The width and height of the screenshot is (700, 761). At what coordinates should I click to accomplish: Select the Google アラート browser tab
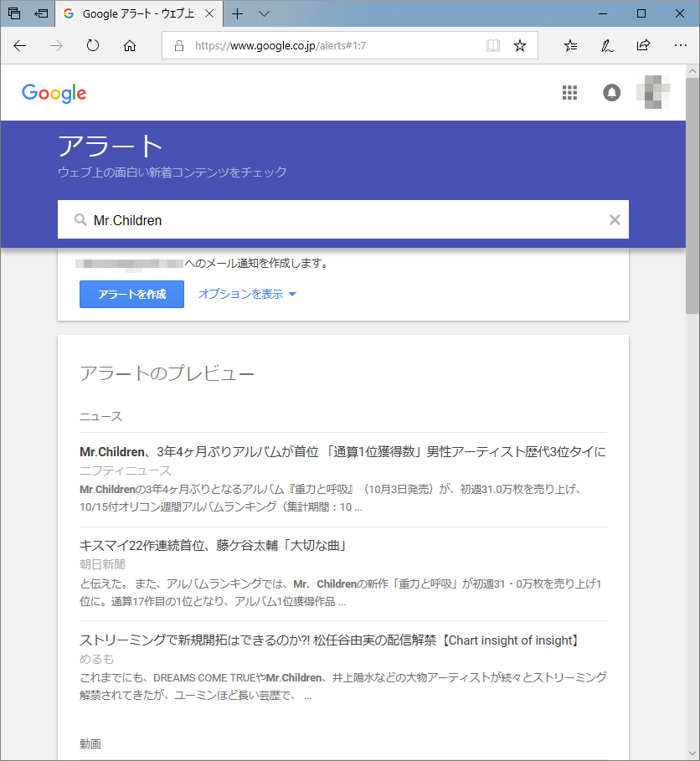(x=139, y=13)
